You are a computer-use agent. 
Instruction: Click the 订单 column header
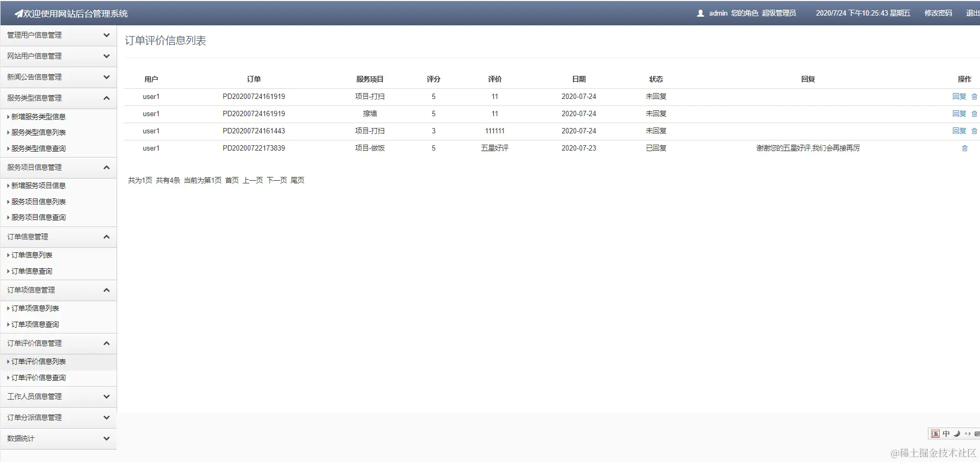[254, 79]
